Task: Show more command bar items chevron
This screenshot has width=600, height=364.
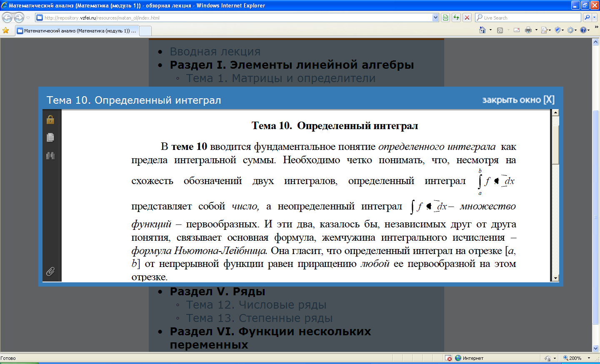Action: coord(596,27)
